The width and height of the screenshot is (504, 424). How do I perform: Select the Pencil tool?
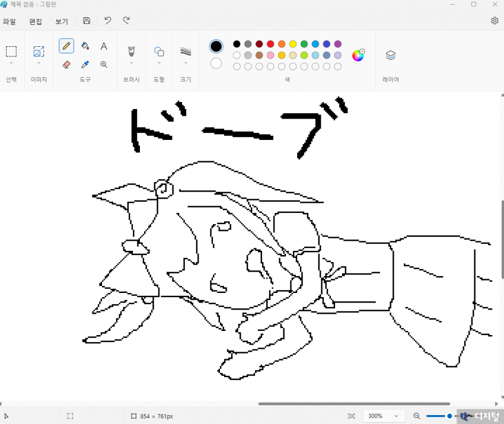pyautogui.click(x=66, y=46)
